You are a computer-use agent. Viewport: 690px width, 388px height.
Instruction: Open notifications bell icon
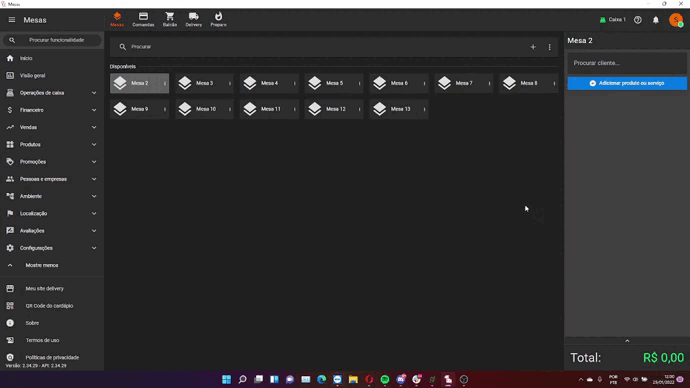[x=656, y=20]
